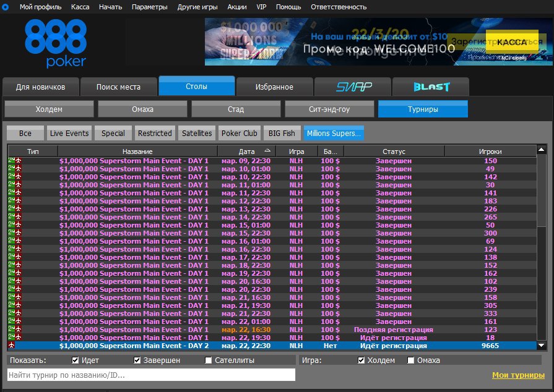Sort by the Игроки column header
The image size is (554, 392).
tap(490, 151)
